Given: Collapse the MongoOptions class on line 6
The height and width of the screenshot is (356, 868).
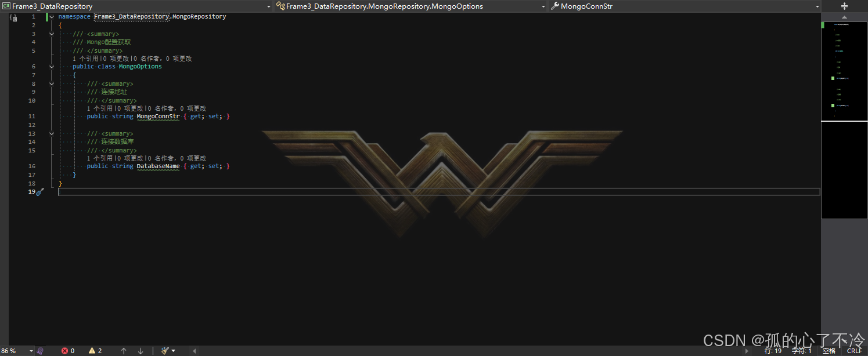Looking at the screenshot, I should [x=52, y=67].
